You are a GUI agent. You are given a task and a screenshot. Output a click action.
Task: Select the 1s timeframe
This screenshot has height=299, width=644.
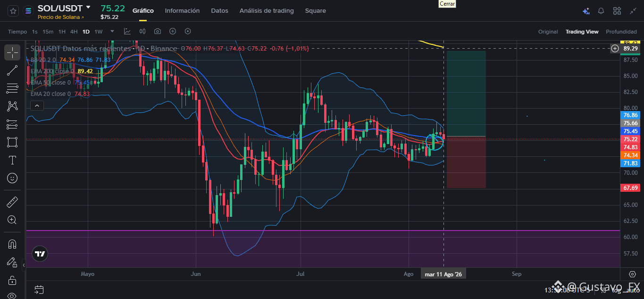click(35, 32)
